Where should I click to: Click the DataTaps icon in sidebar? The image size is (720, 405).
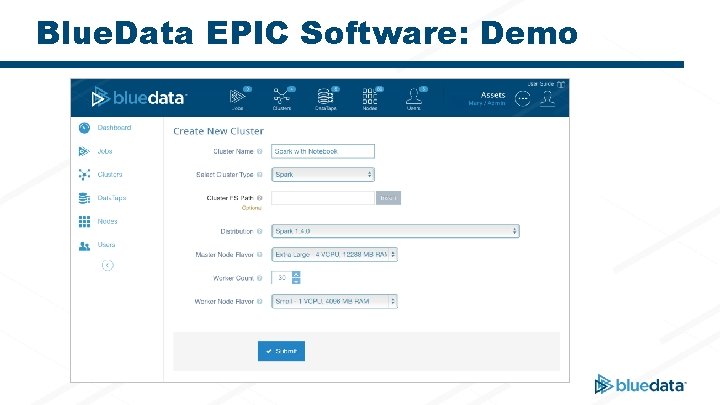click(84, 198)
